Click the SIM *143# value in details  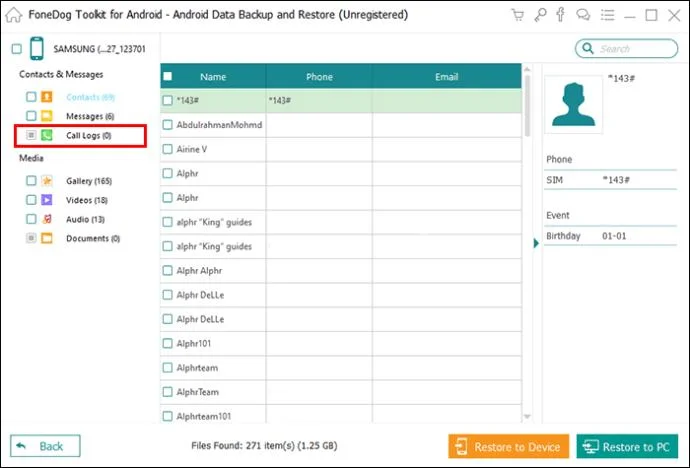(616, 180)
